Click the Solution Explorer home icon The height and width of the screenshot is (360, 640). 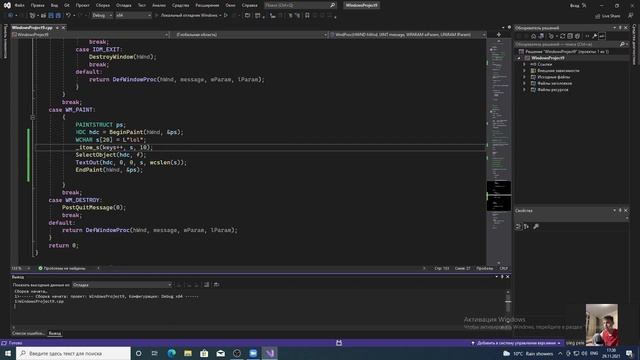533,36
